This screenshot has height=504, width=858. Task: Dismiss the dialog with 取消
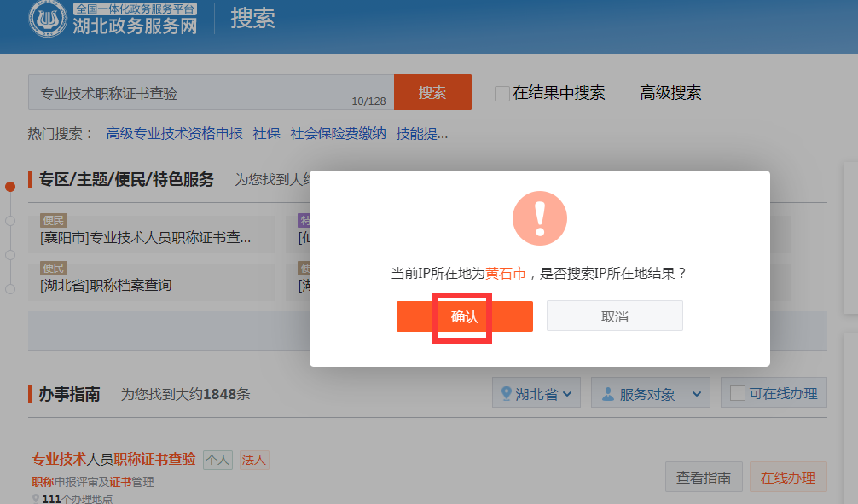614,316
